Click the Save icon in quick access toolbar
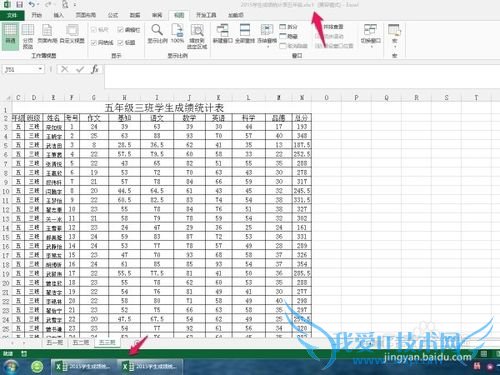 coord(20,4)
